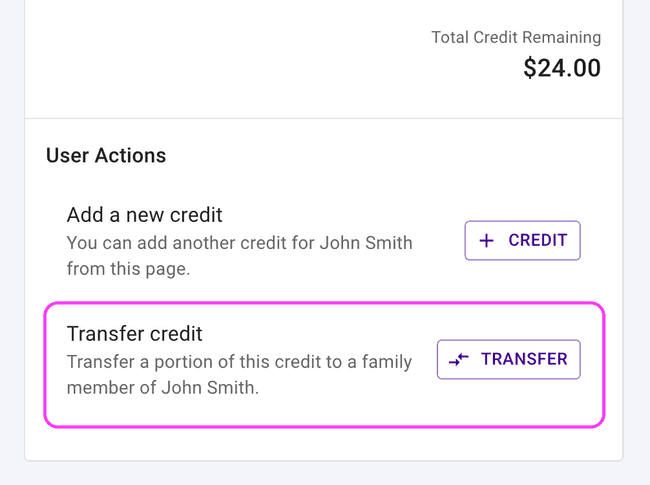The width and height of the screenshot is (650, 485).
Task: Click the "User Actions" section title
Action: (x=106, y=156)
